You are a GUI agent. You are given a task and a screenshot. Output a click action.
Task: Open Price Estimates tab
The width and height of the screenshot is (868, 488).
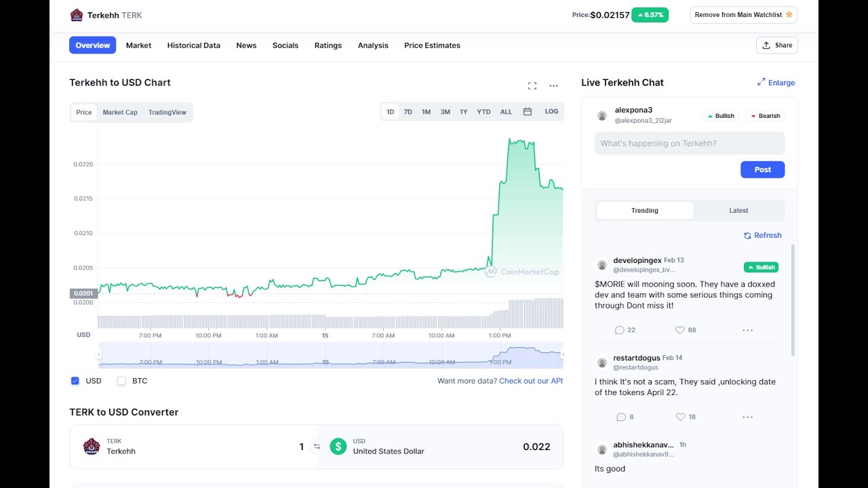(432, 45)
